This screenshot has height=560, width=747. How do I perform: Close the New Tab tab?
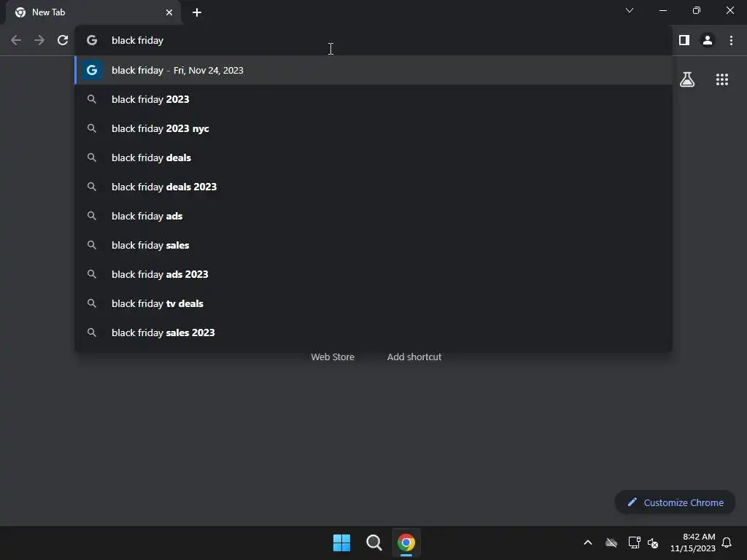[169, 12]
